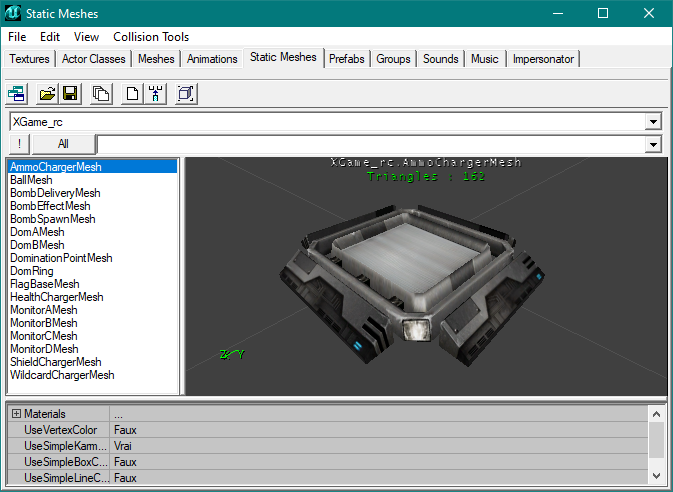Image resolution: width=673 pixels, height=492 pixels.
Task: Click the UseSimpleLineC... Faux value
Action: tap(379, 478)
